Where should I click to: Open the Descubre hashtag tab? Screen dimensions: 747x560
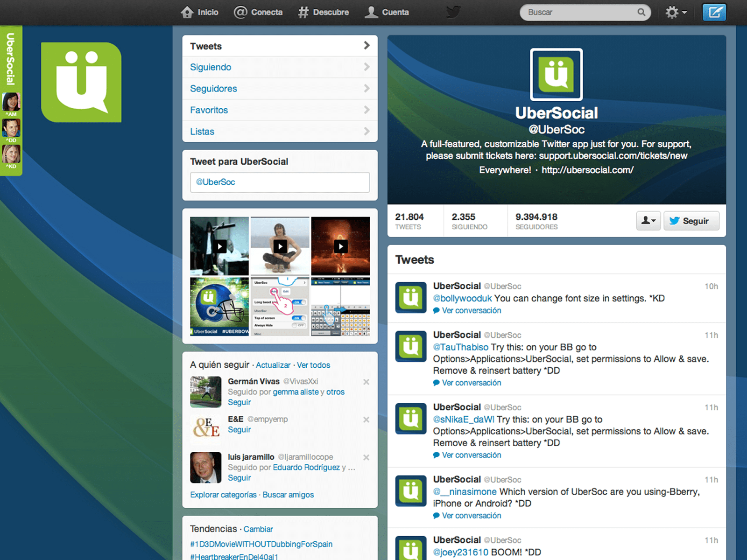coord(323,12)
